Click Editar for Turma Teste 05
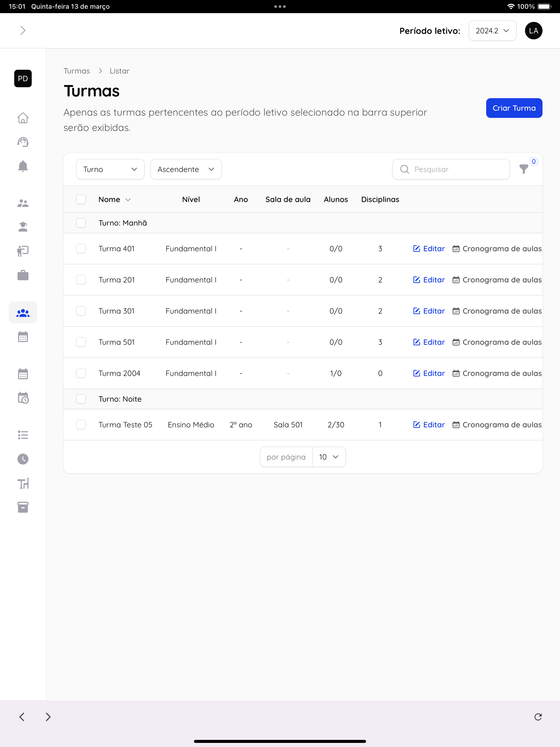The width and height of the screenshot is (560, 747). coord(428,424)
